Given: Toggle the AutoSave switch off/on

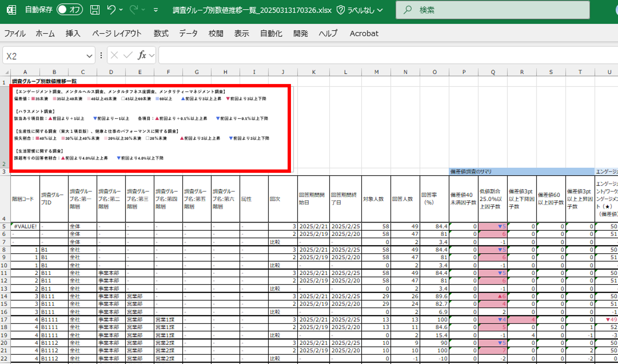Looking at the screenshot, I should [70, 10].
